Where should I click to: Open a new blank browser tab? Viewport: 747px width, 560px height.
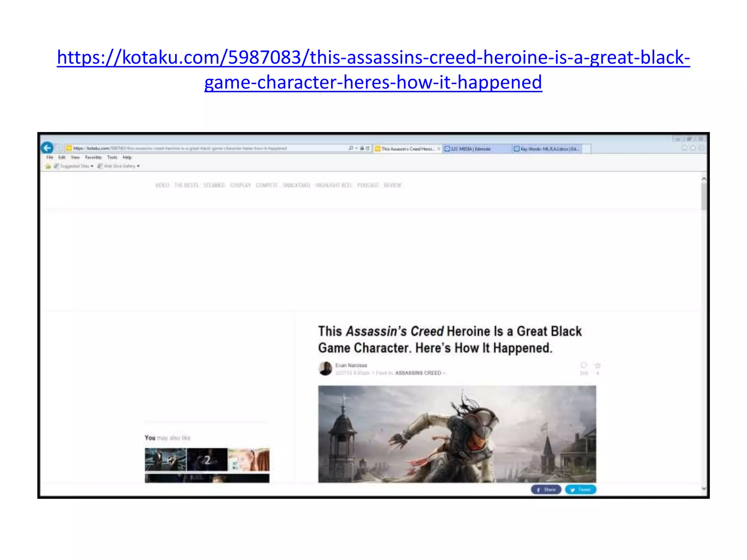(586, 149)
